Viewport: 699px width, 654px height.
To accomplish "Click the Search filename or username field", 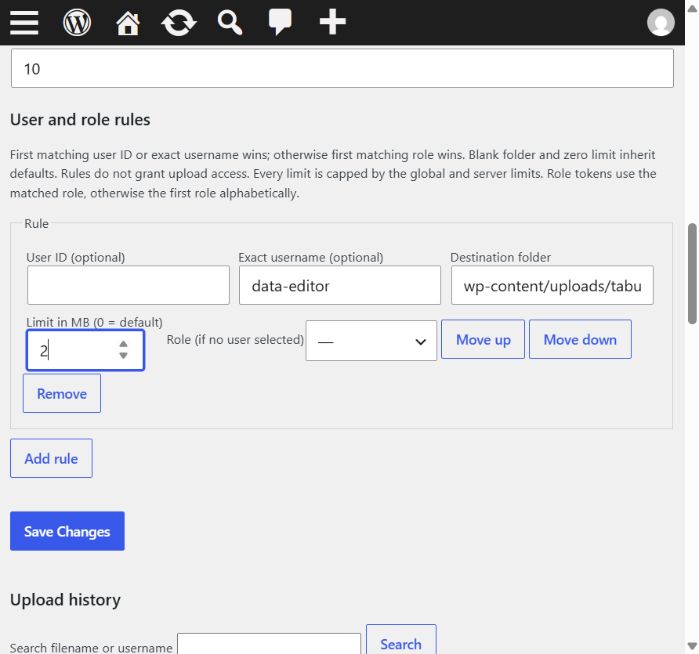I will (269, 644).
